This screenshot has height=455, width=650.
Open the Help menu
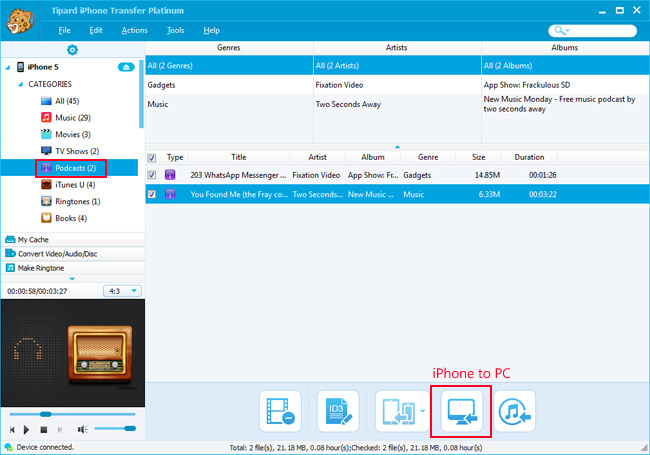coord(211,30)
